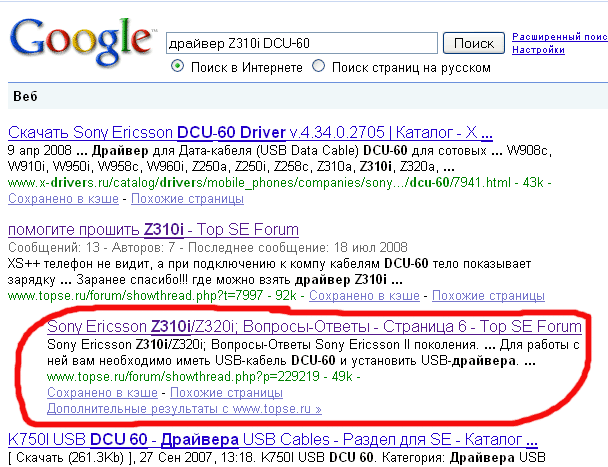
Task: Click URL text www.topse.ru/forum/showthread.php?t=7997
Action: point(135,296)
